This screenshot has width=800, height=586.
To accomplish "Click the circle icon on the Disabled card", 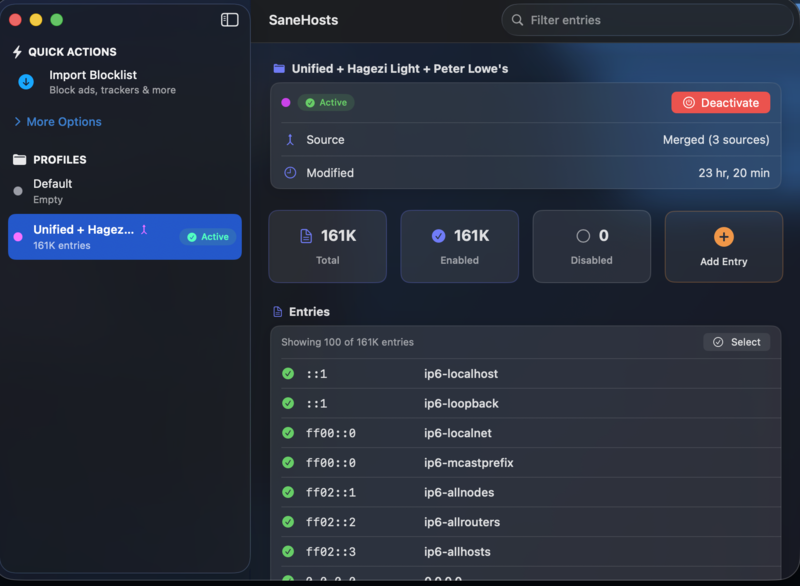I will click(x=583, y=236).
